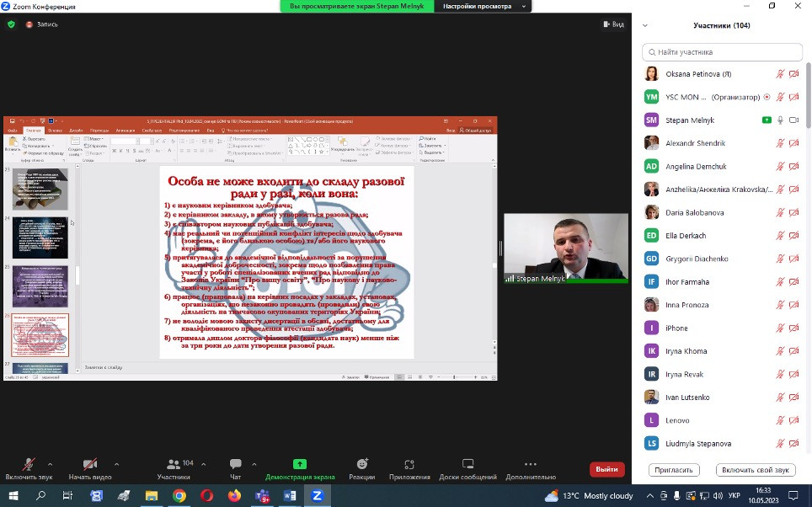Switch the УКР input language indicator
Screen dimensions: 812x507
tap(734, 496)
